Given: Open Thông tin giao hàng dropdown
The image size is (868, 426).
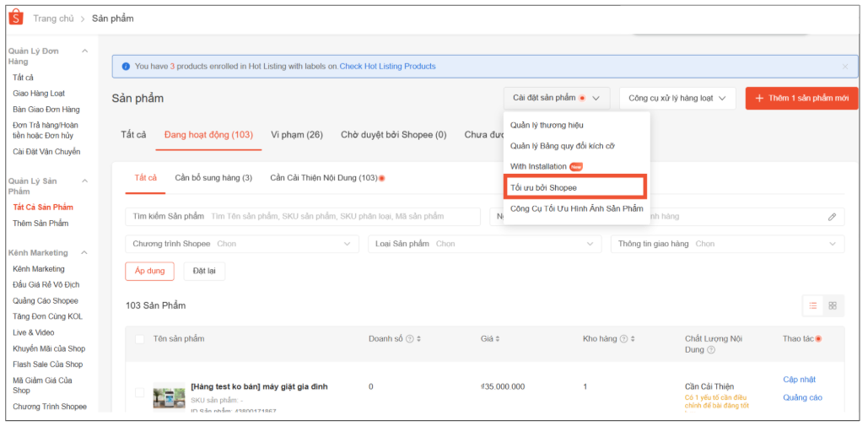Looking at the screenshot, I should pyautogui.click(x=727, y=244).
